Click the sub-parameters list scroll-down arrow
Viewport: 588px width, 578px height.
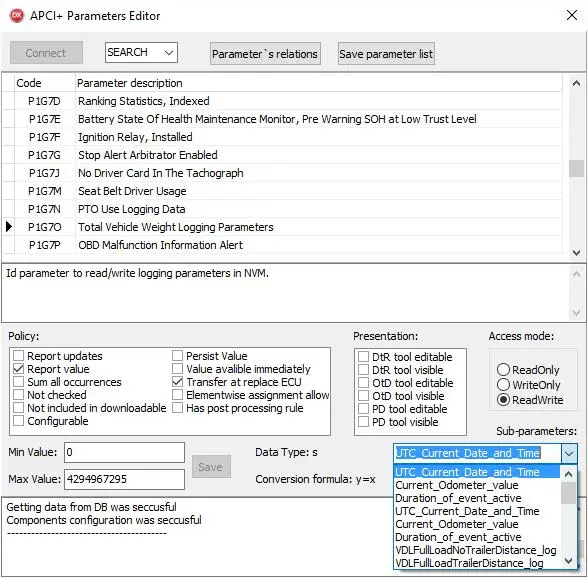click(568, 561)
